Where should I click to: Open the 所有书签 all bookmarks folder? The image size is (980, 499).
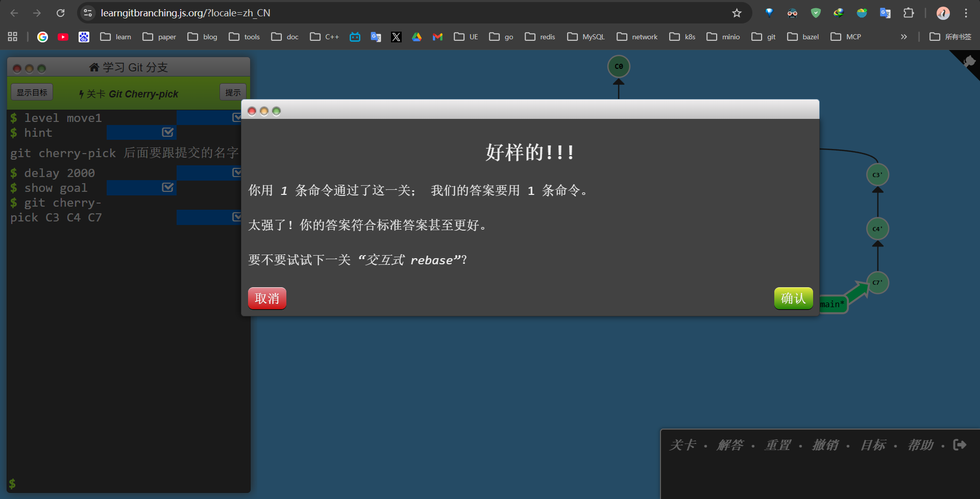point(950,37)
